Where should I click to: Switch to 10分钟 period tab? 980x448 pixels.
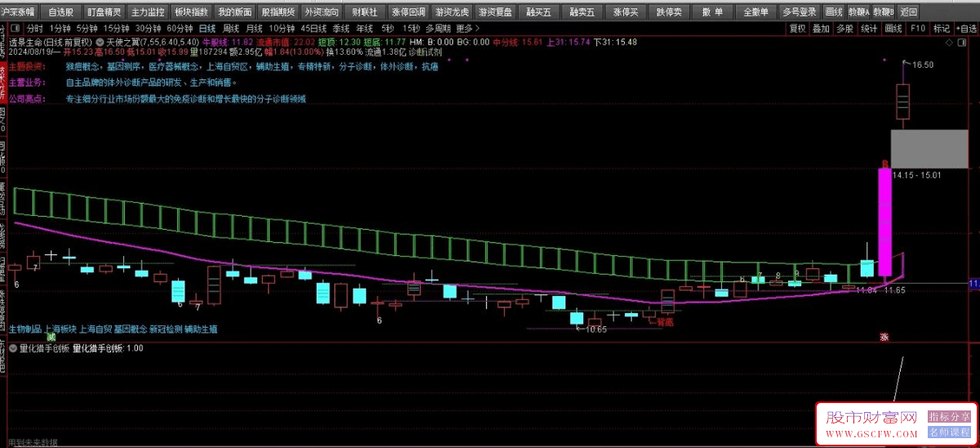[283, 28]
